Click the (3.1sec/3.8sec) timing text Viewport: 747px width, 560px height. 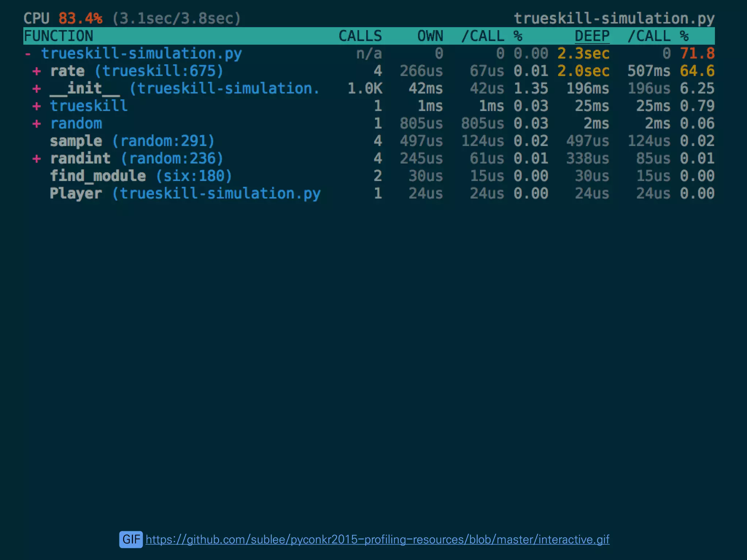[x=176, y=19]
